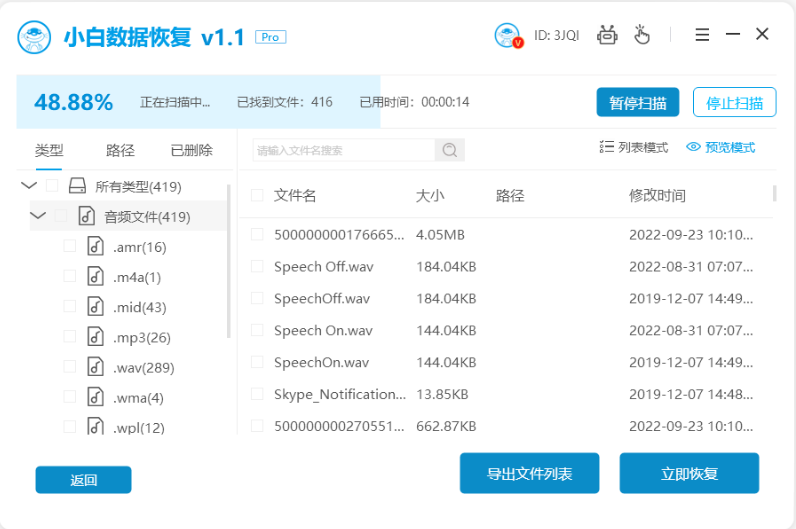The height and width of the screenshot is (529, 796).
Task: Check the .amr(16) checkbox
Action: pyautogui.click(x=69, y=246)
